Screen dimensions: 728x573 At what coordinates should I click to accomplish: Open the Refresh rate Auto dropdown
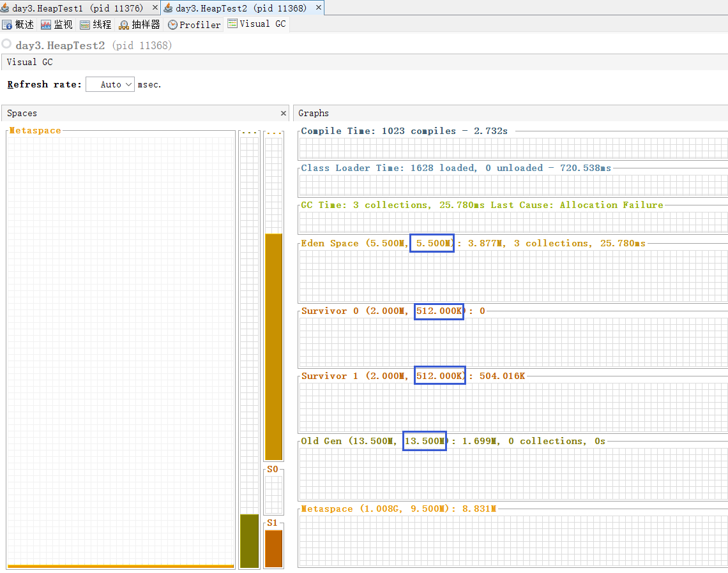click(x=110, y=84)
